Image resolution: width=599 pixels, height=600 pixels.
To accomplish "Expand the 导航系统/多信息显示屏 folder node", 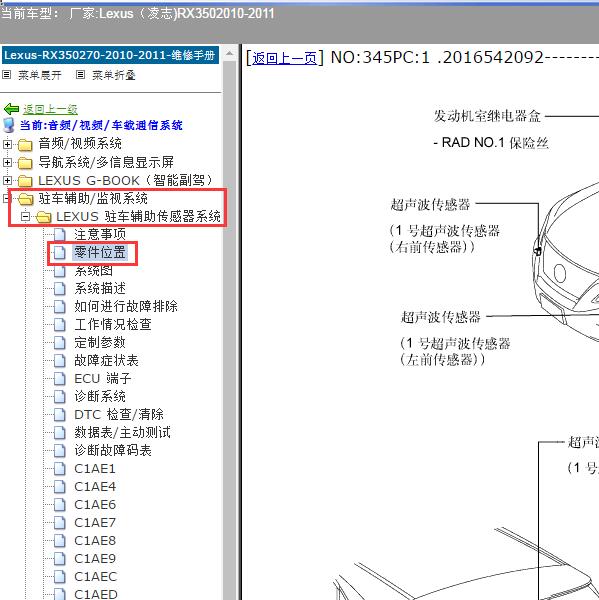I will tap(7, 162).
